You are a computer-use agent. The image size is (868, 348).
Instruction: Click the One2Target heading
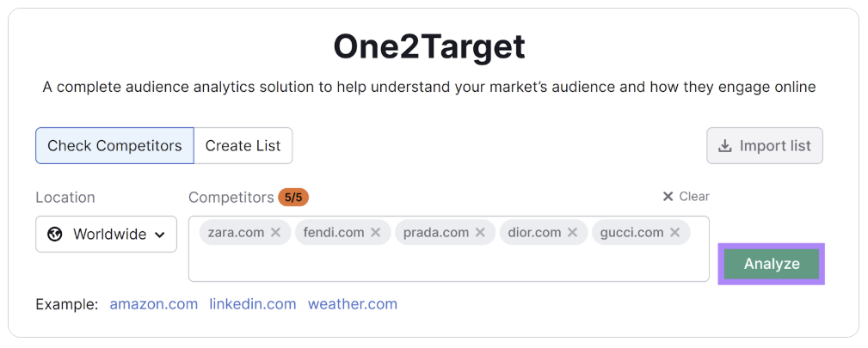(429, 47)
